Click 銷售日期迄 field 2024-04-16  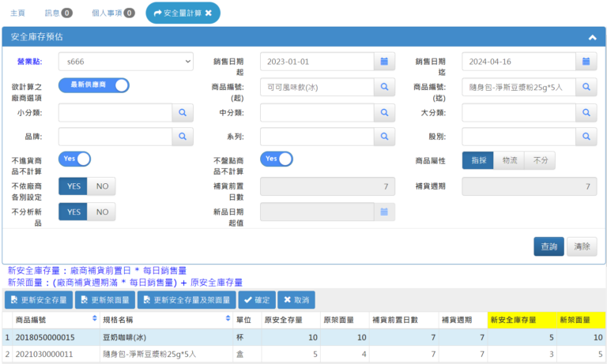click(518, 62)
